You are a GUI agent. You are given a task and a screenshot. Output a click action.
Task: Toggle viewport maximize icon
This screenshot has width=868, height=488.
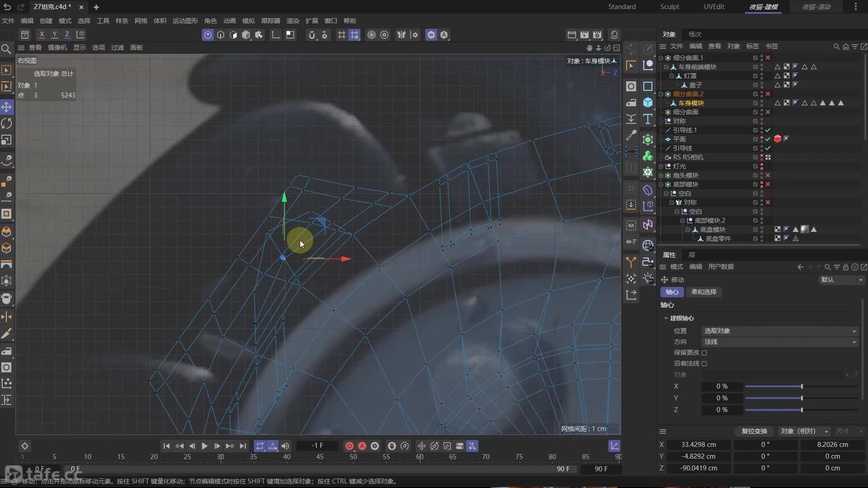click(x=617, y=47)
